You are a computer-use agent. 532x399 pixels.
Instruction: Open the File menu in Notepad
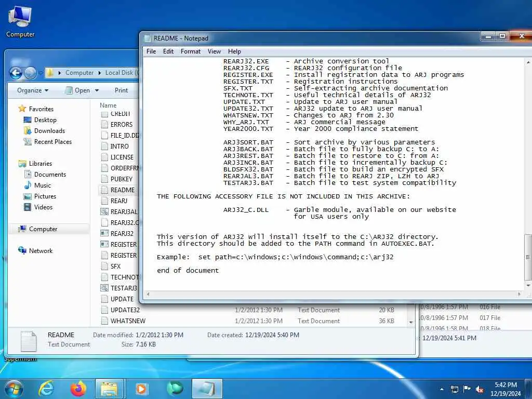click(151, 51)
